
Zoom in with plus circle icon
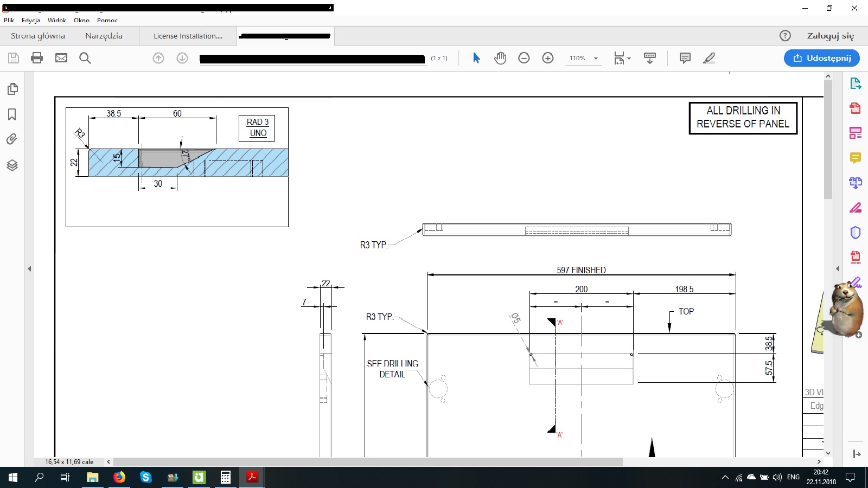pos(548,58)
